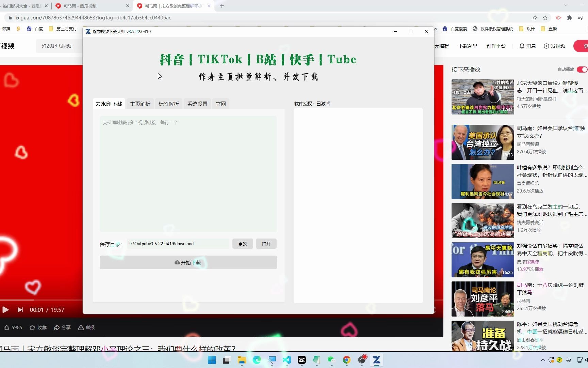Open the 北京大爷谈白岩松 video thumbnail
This screenshot has height=368, width=588.
483,97
